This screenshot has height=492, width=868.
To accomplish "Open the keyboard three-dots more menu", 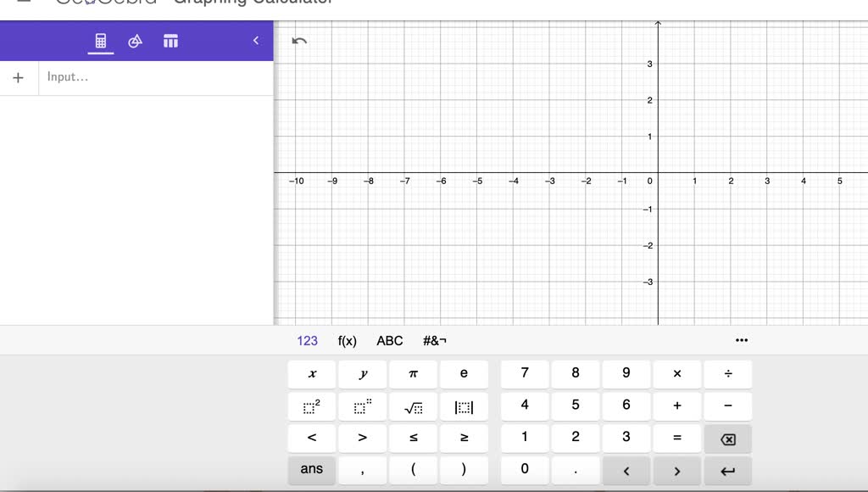I will 742,340.
